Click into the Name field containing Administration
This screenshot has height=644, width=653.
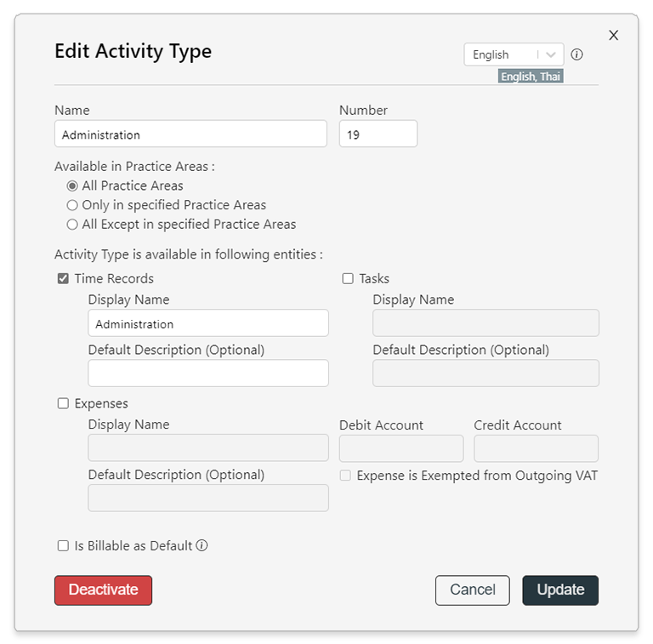(190, 134)
